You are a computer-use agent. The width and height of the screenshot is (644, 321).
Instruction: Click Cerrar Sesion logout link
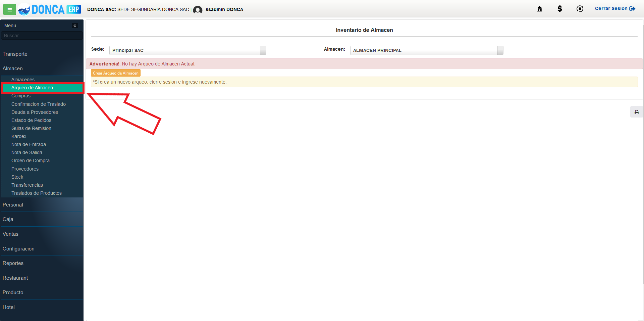point(615,8)
